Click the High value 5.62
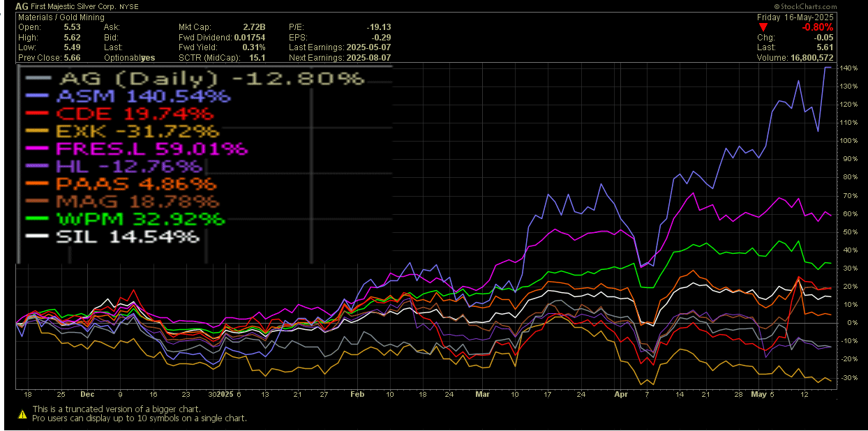The width and height of the screenshot is (868, 431). coord(72,38)
